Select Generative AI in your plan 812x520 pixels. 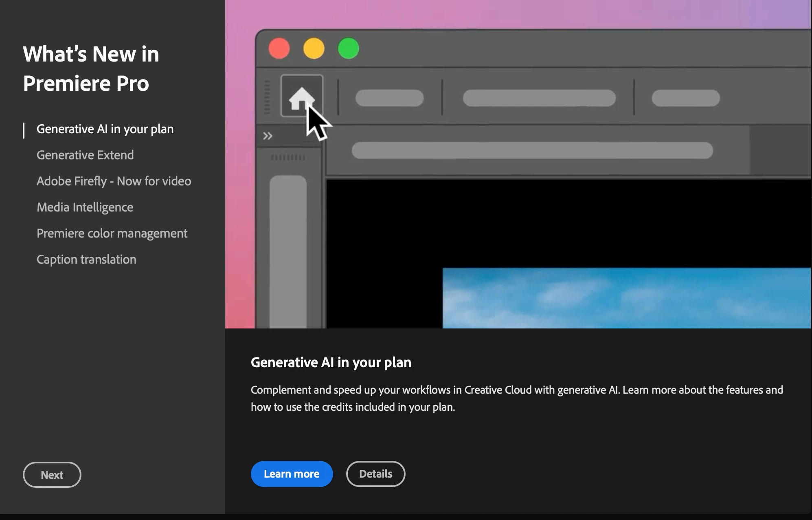tap(105, 129)
